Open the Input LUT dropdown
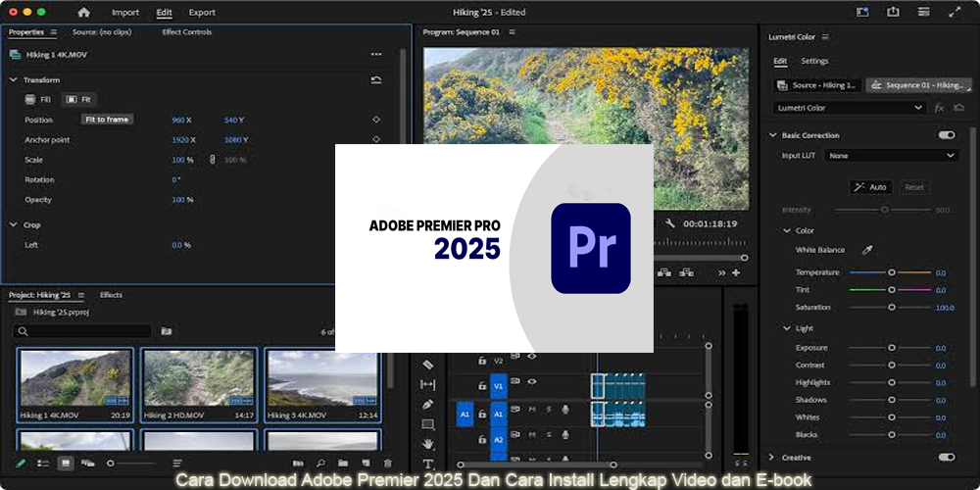 [892, 155]
